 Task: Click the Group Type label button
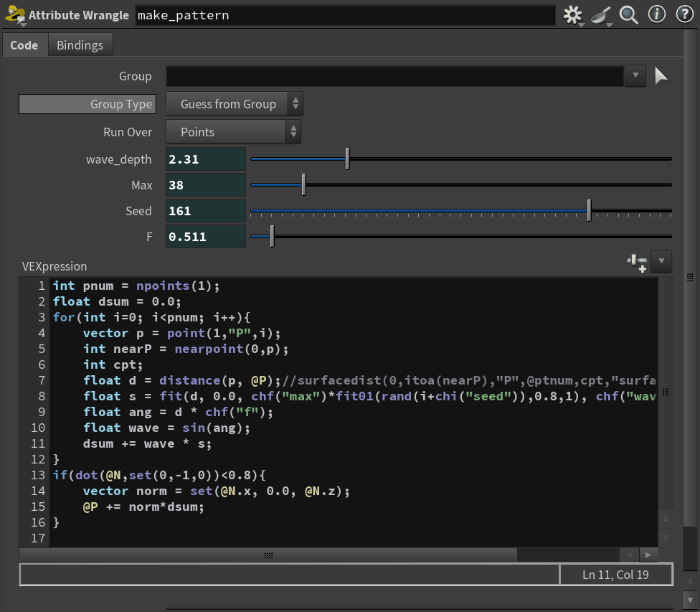click(x=86, y=104)
